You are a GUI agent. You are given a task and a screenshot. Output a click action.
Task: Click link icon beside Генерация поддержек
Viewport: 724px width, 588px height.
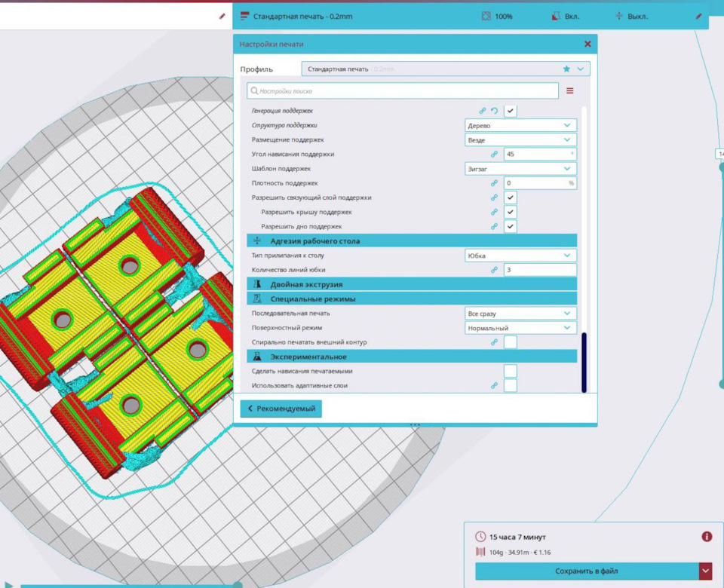(482, 111)
